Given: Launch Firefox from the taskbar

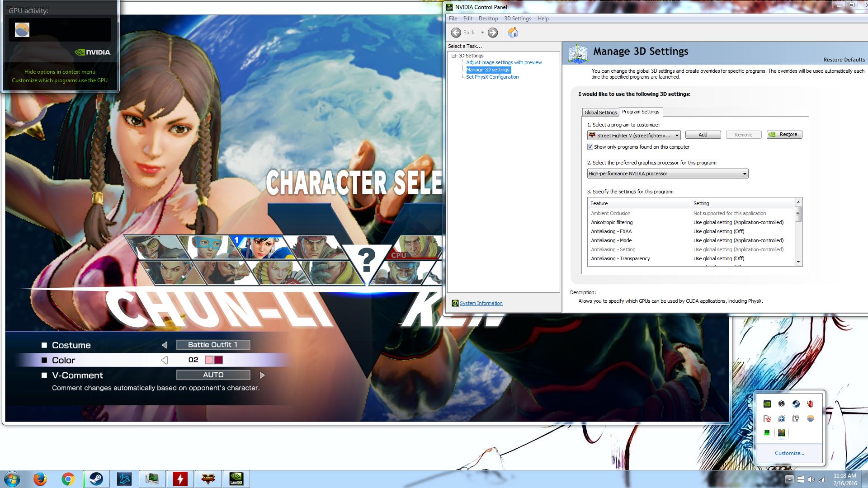Looking at the screenshot, I should [40, 479].
